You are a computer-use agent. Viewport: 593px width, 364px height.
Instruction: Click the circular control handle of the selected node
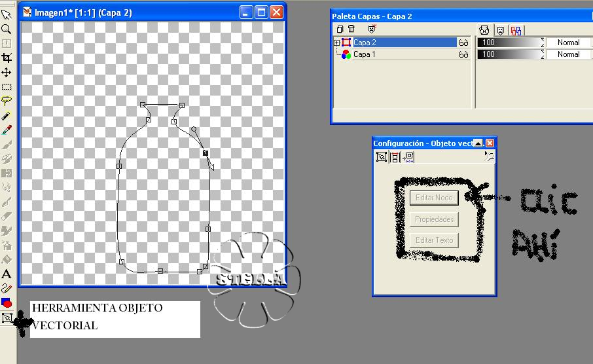(x=194, y=129)
